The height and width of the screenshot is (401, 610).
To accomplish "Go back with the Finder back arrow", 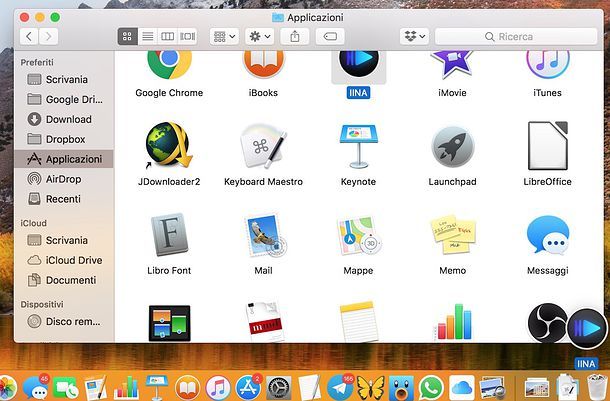I will click(29, 37).
